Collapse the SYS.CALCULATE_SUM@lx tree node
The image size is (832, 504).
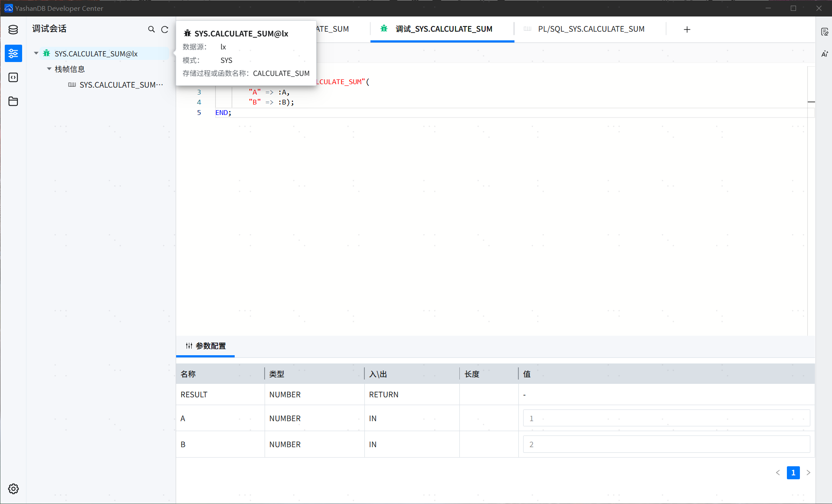coord(36,53)
